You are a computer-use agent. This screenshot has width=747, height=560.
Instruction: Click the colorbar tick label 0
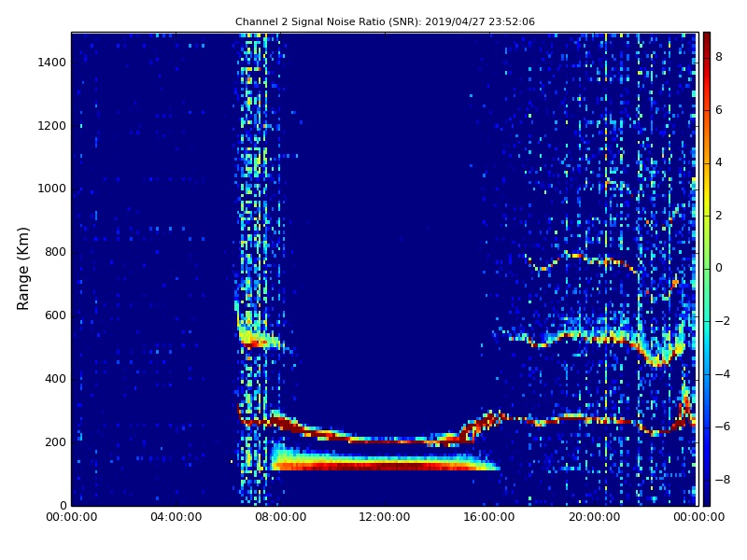[719, 268]
